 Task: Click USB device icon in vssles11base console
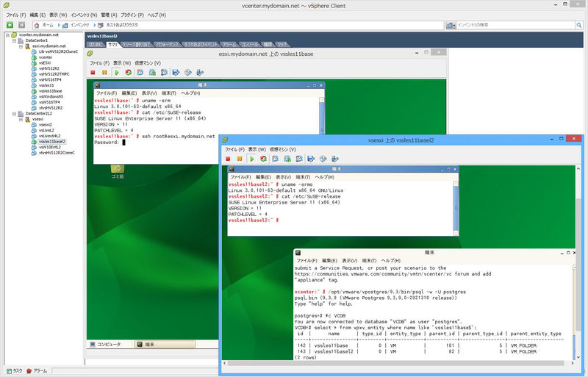click(x=200, y=73)
